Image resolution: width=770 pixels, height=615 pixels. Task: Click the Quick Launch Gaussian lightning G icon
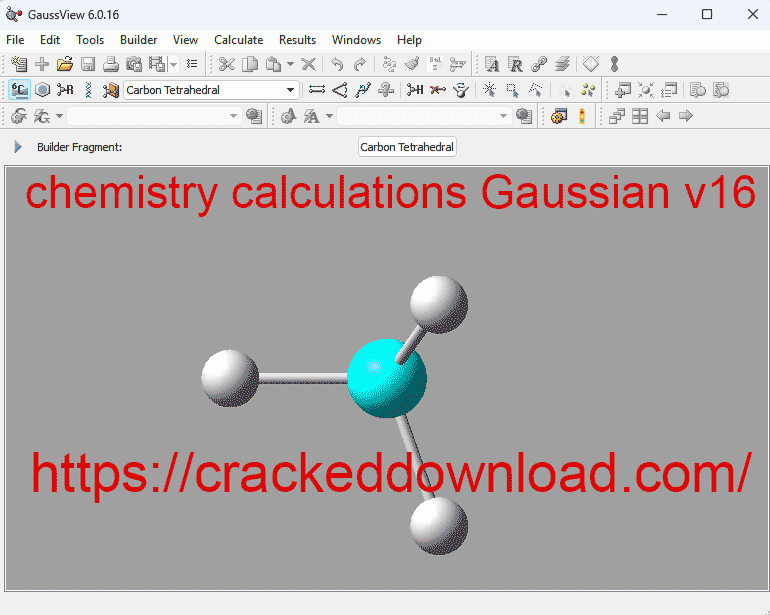(x=42, y=116)
